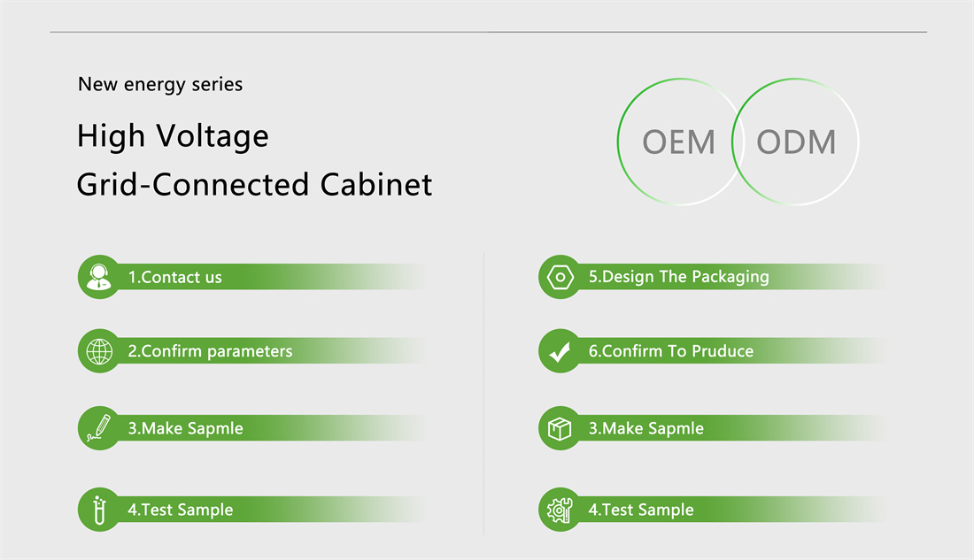Select left column 3.Make Sapmle label
Screen dimensions: 974x560
(x=185, y=428)
